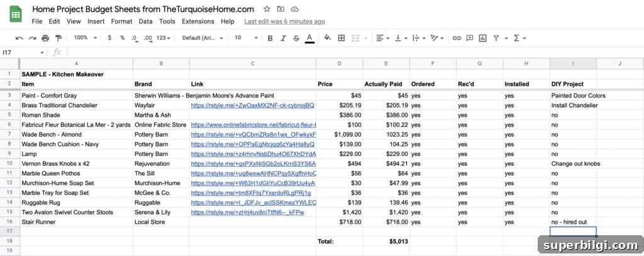Screen dimensions: 644x256
Task: Open the Default (Ari...) font dropdown
Action: [x=203, y=38]
